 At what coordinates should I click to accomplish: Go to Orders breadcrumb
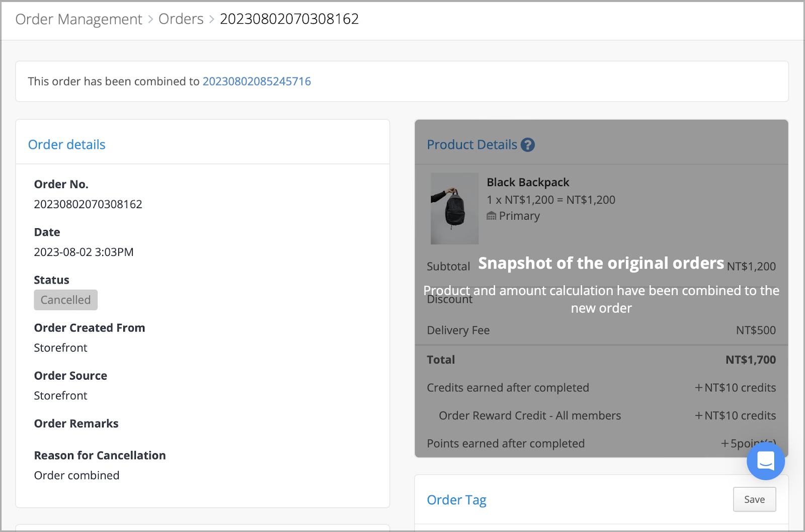pyautogui.click(x=181, y=19)
